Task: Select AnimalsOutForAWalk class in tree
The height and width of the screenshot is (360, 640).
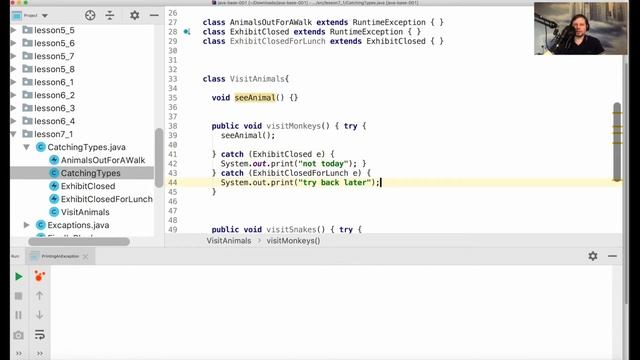Action: click(x=103, y=160)
